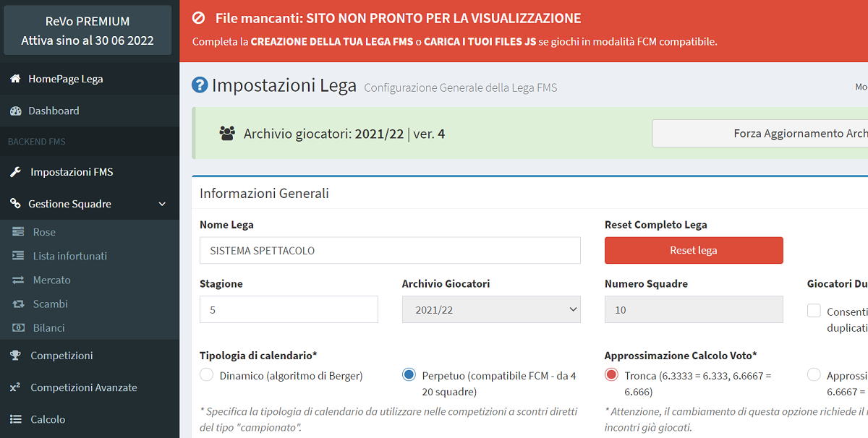Click the Nome Lega text field
The image size is (868, 438).
click(x=390, y=251)
